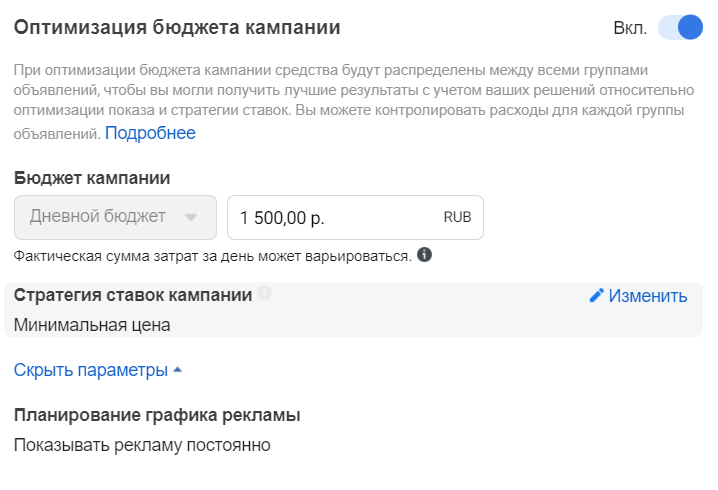Click the 'Бюджет кампании' label
The width and height of the screenshot is (718, 490).
click(92, 178)
